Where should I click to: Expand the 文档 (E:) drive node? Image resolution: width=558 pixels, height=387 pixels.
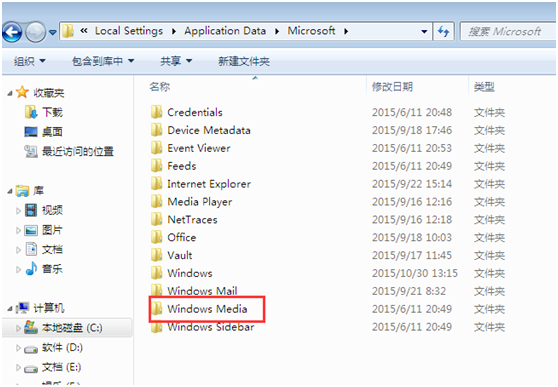coord(18,367)
